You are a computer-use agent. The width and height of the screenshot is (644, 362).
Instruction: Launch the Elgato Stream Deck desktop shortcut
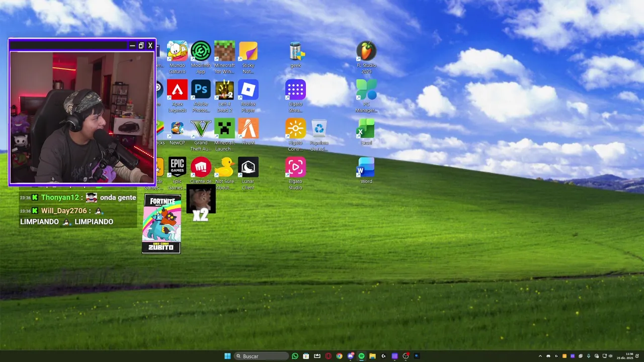coord(295,96)
